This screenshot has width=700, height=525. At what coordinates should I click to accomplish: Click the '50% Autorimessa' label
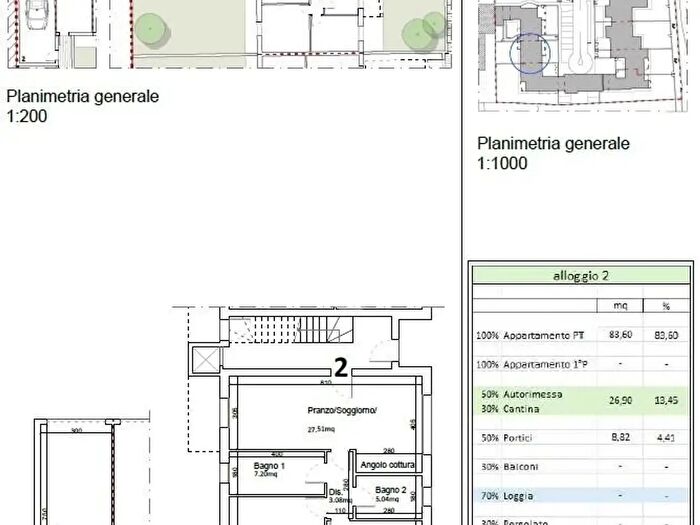(521, 394)
